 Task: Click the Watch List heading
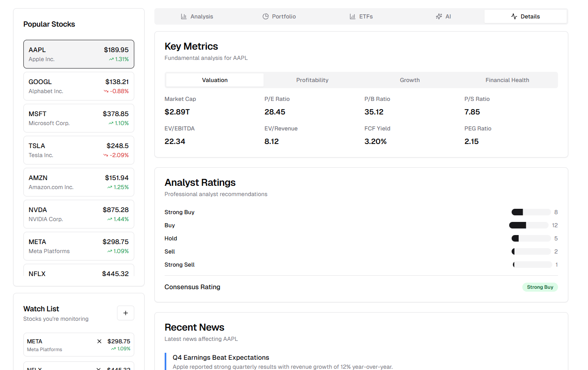pyautogui.click(x=41, y=309)
